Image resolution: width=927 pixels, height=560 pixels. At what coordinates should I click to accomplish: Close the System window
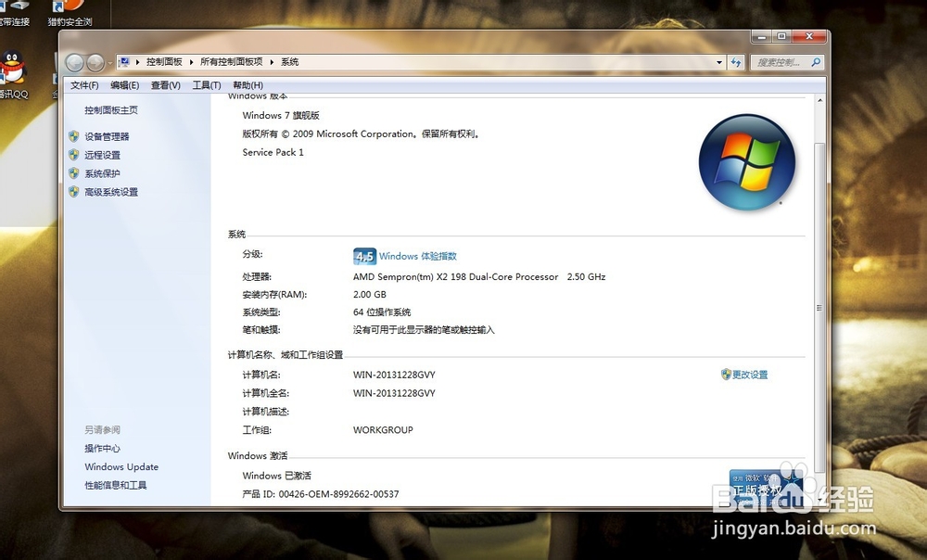coord(808,37)
